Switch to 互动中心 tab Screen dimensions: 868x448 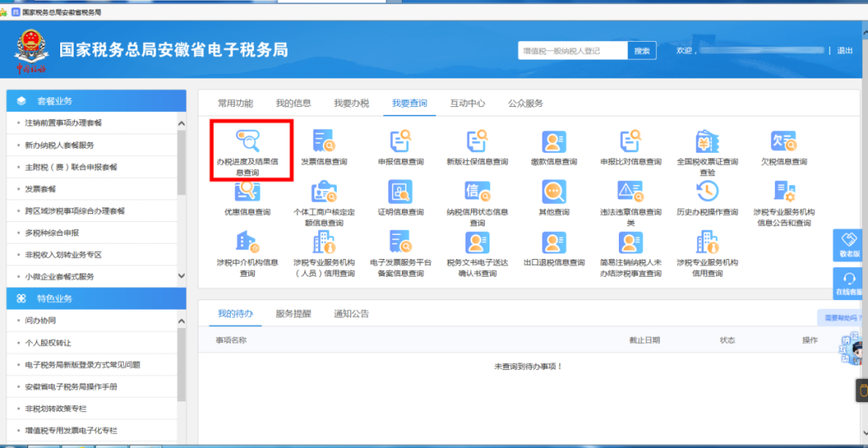coord(468,103)
